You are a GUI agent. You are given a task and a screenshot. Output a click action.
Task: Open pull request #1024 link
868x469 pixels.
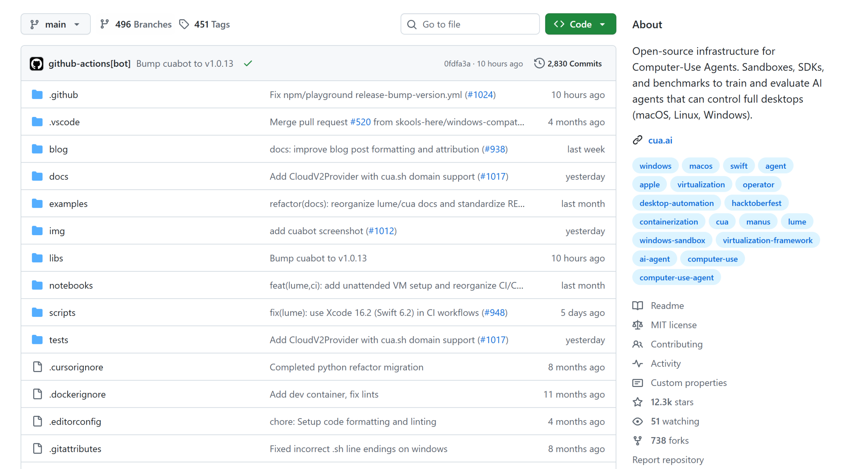[480, 95]
